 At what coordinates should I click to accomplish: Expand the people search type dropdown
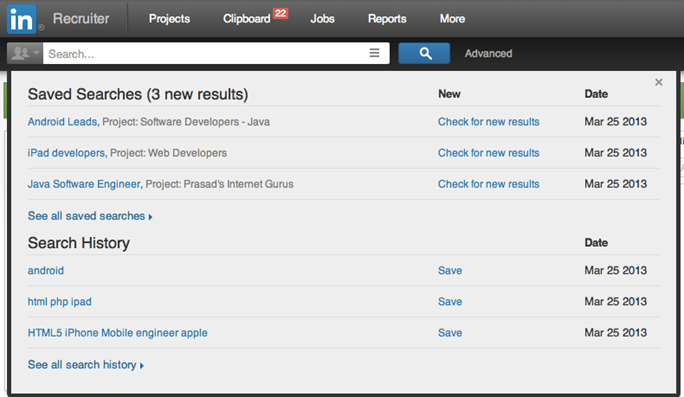pos(25,53)
